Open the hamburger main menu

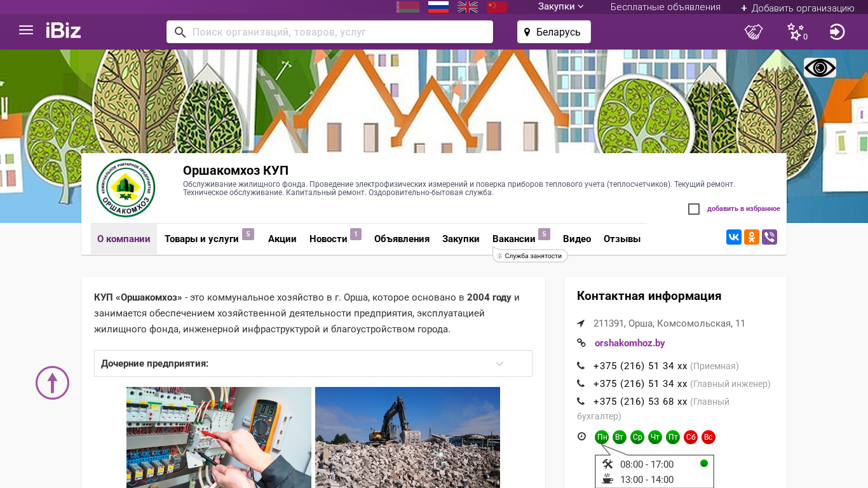(x=26, y=30)
